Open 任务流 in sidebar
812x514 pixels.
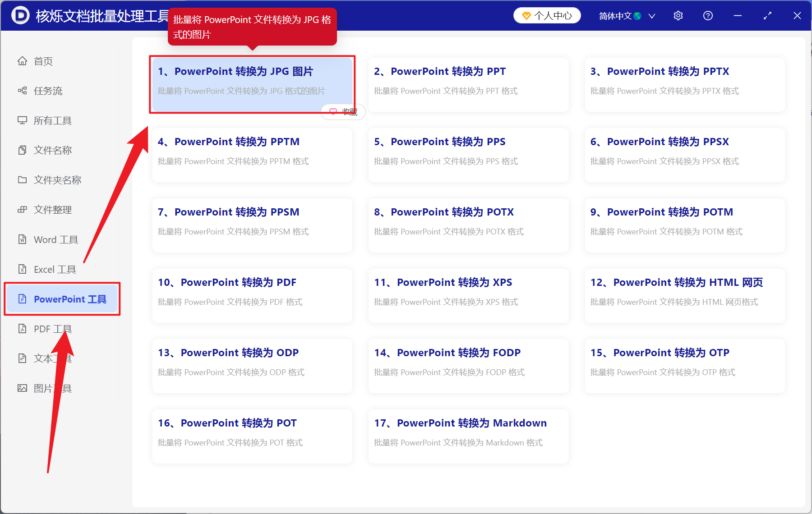[62, 91]
